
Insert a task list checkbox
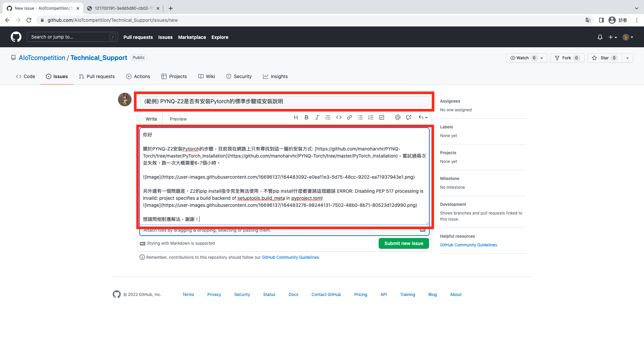click(x=381, y=117)
